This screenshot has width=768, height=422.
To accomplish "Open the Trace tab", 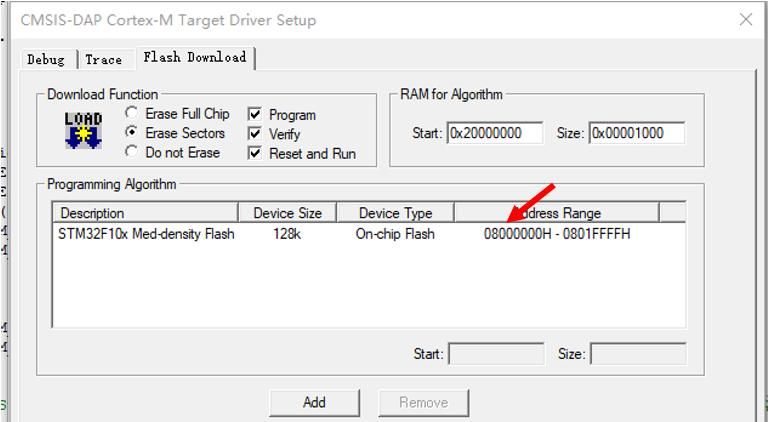I will point(103,60).
